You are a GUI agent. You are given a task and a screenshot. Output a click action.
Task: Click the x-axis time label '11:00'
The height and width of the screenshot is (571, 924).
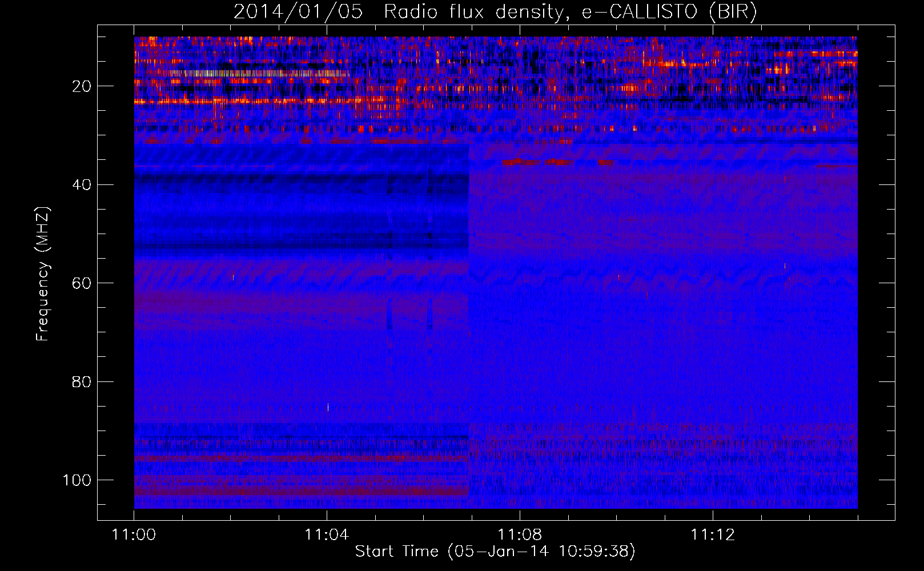(x=134, y=535)
